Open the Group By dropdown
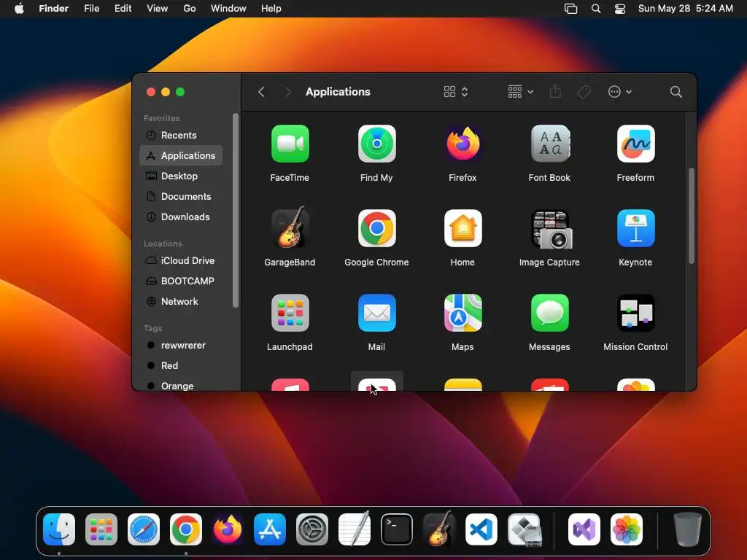The image size is (747, 560). click(520, 92)
